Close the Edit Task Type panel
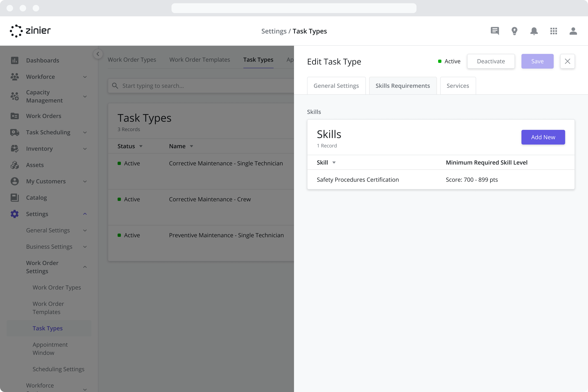 (568, 61)
